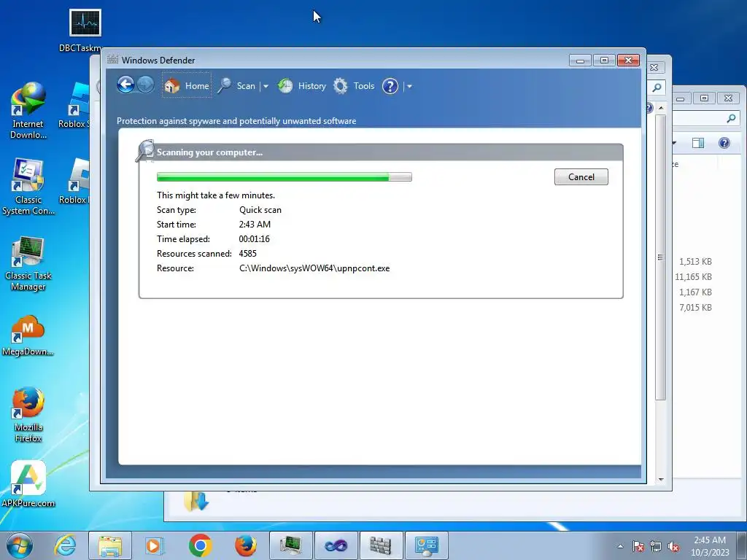This screenshot has height=560, width=747.
Task: Switch to Windows Defender brick-wall taskbar button
Action: (x=381, y=545)
